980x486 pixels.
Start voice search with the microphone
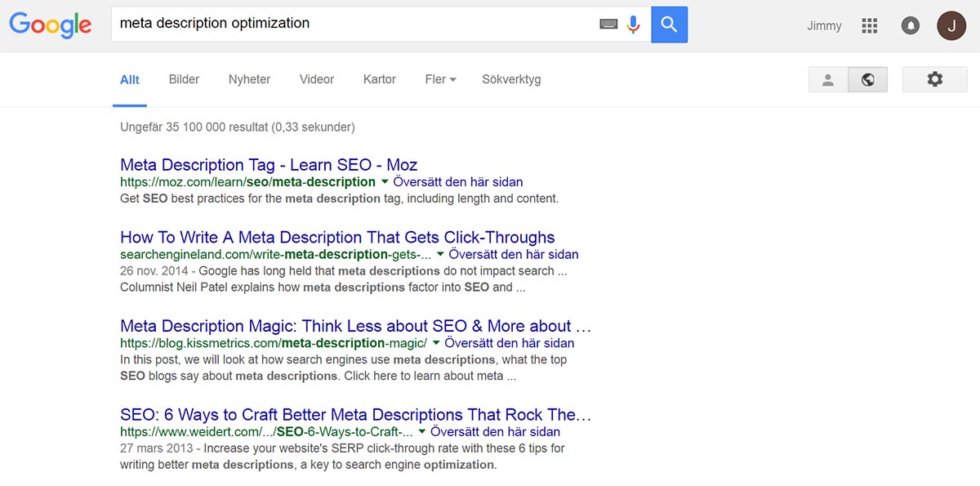click(633, 25)
